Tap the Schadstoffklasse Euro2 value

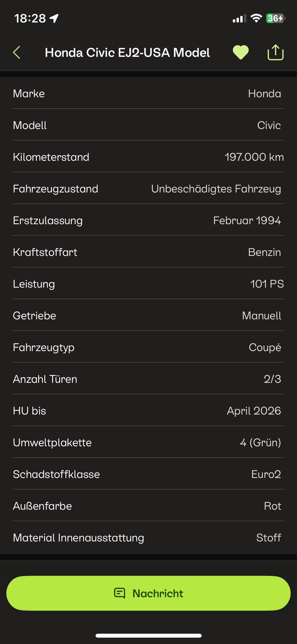point(266,474)
